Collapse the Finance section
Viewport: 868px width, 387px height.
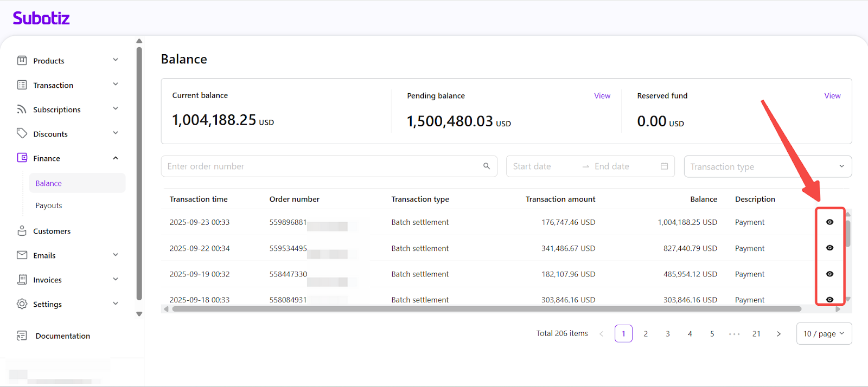point(116,158)
